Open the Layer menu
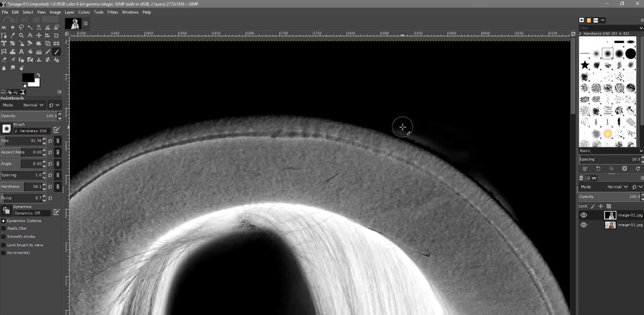This screenshot has width=644, height=315. 69,12
